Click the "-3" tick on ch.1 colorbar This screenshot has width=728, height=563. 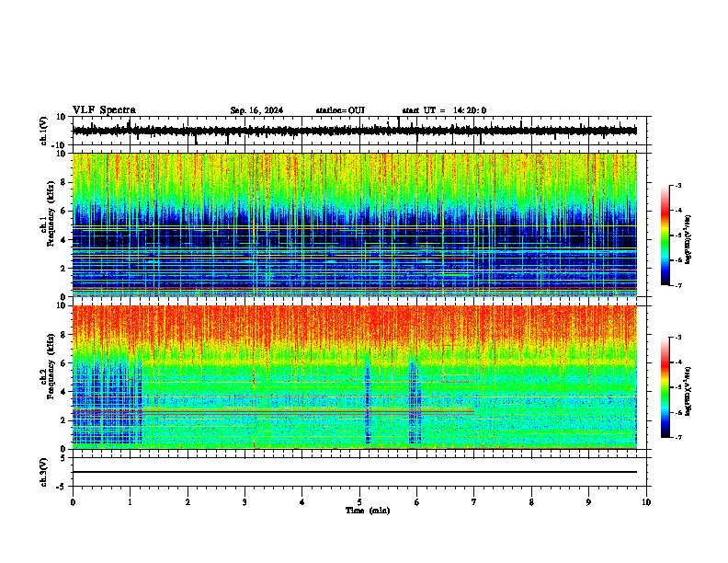677,186
